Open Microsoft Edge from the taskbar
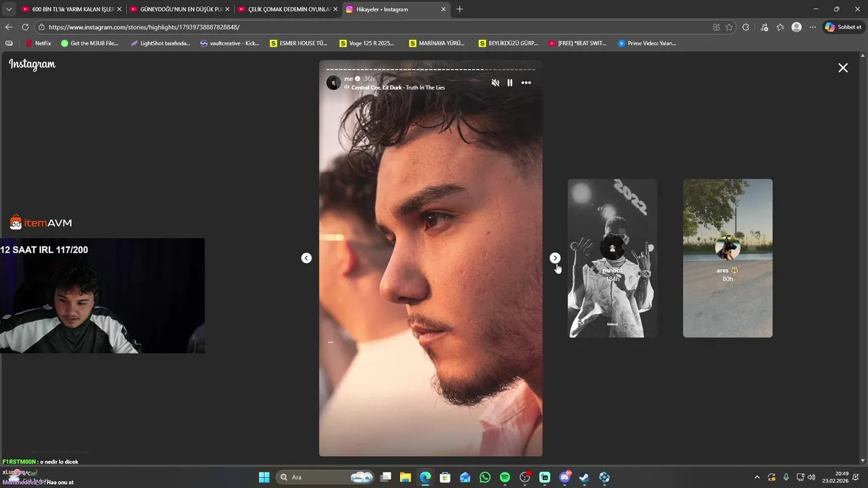Image resolution: width=868 pixels, height=488 pixels. [425, 477]
